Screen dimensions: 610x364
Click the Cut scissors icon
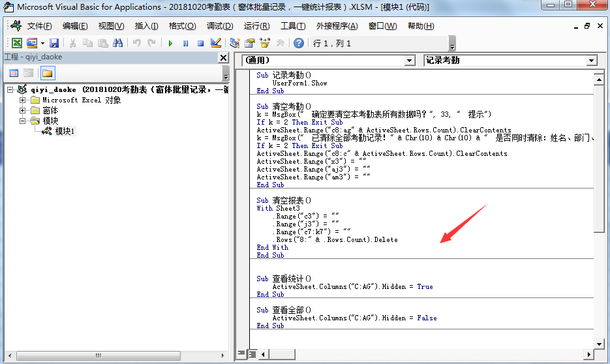pyautogui.click(x=72, y=43)
